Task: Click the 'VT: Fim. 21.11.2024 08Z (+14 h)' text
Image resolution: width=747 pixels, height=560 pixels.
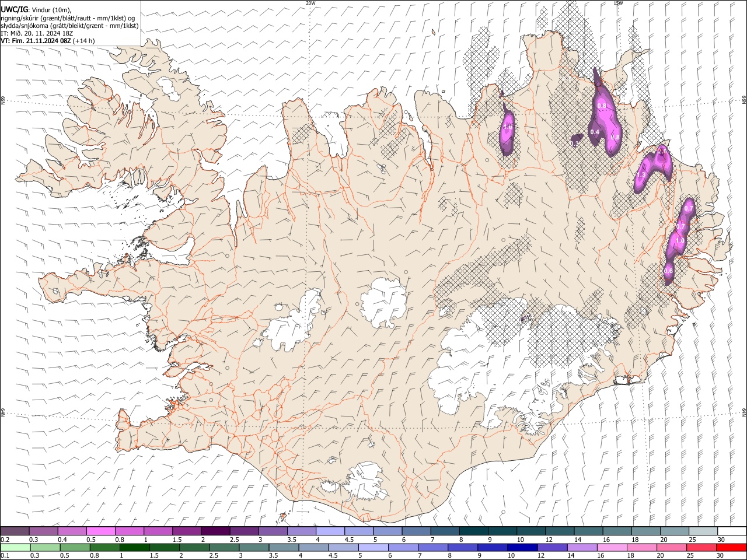Action: (x=48, y=41)
